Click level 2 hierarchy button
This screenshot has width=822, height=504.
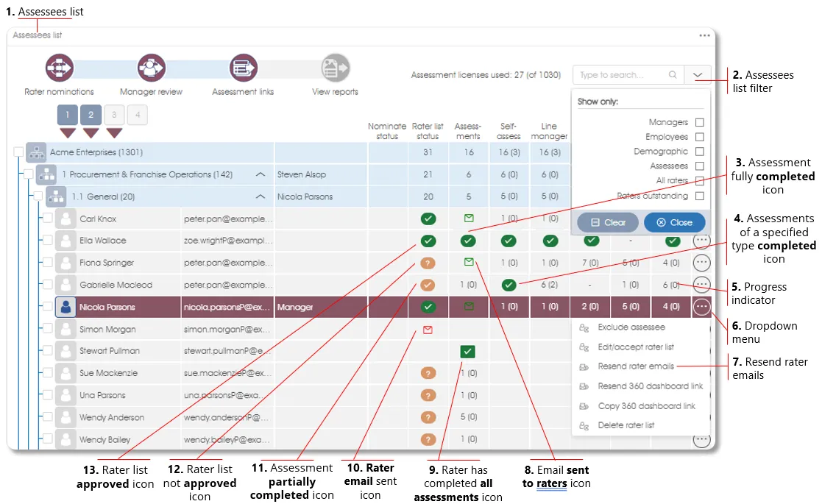91,115
